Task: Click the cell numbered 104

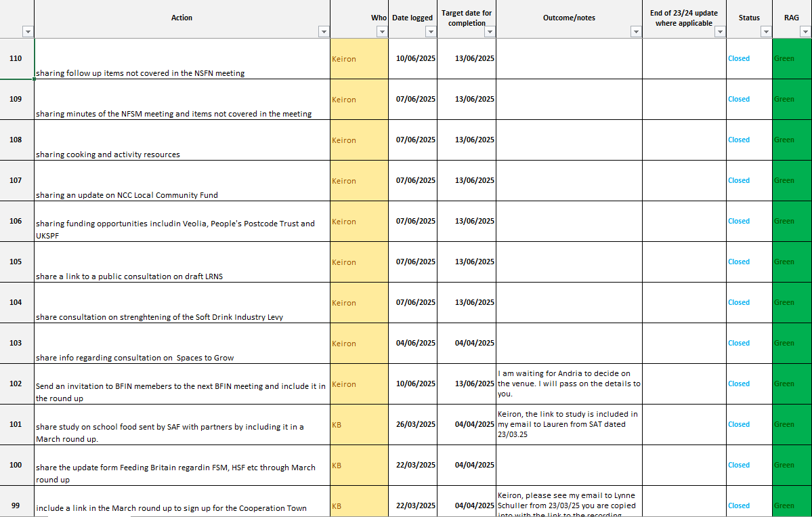Action: click(x=16, y=302)
